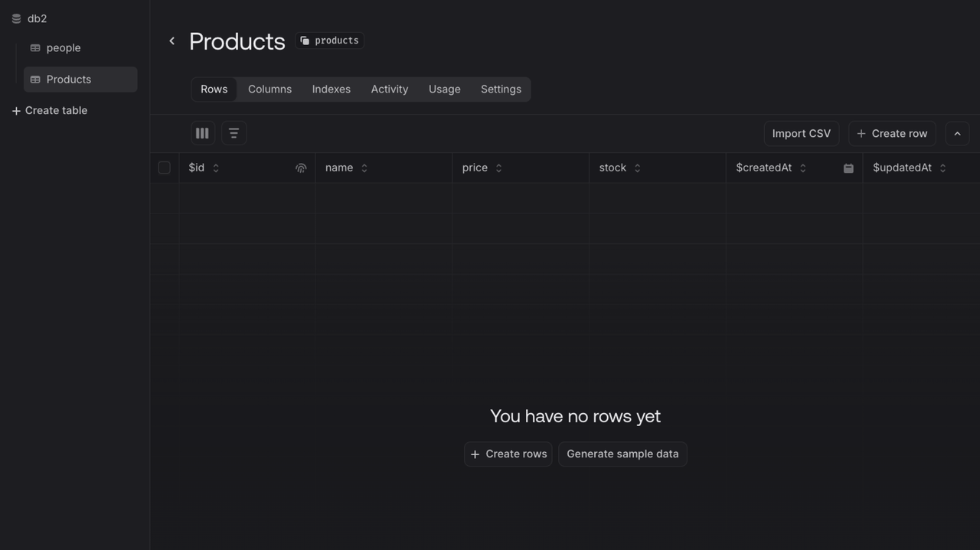
Task: Select the people table in sidebar
Action: click(x=63, y=47)
